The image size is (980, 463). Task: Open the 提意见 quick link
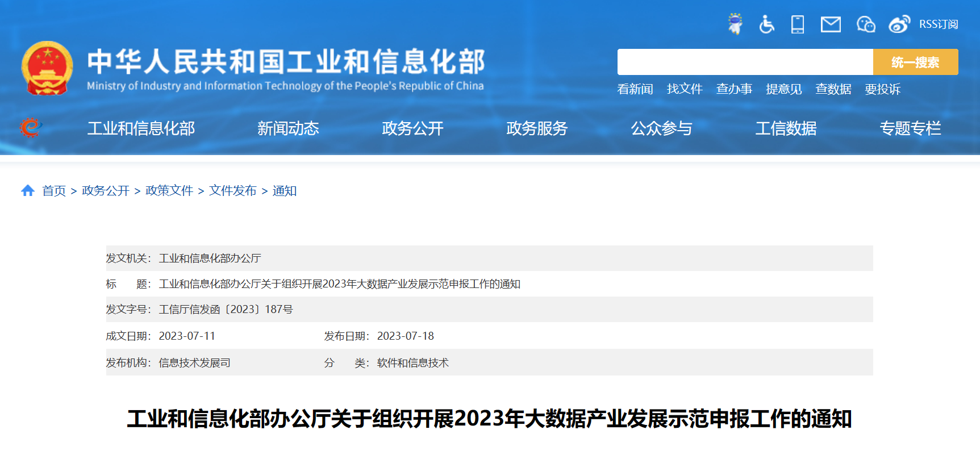click(783, 89)
